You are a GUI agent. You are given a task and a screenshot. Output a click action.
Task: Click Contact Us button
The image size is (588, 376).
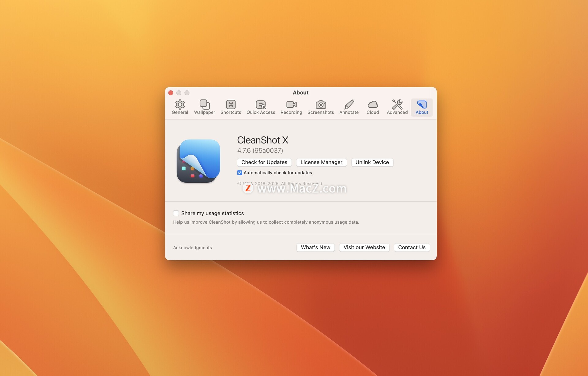pos(412,247)
